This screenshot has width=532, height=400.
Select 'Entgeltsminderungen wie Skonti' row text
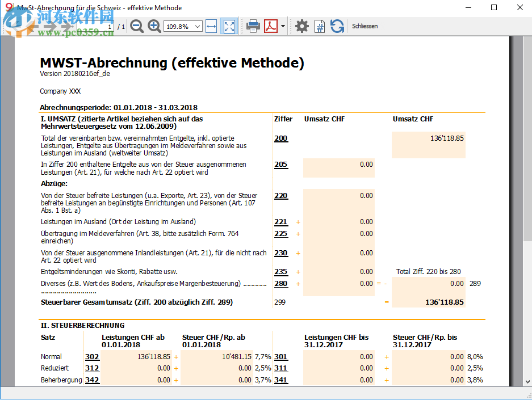pos(109,272)
